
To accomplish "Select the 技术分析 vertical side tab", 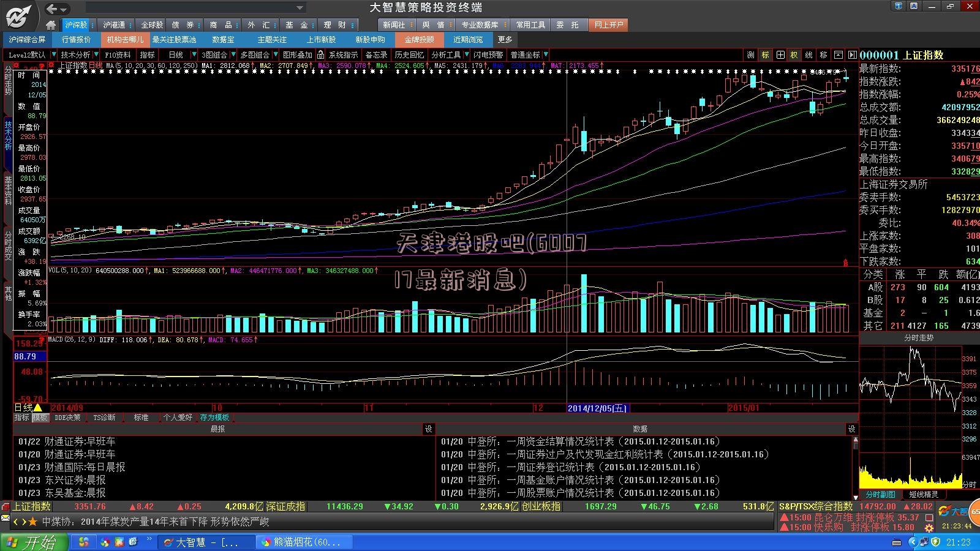I will click(8, 142).
